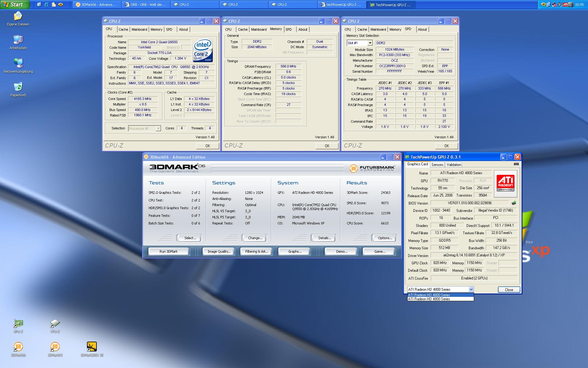Click the ATI Radeon logo in GPU-Z
This screenshot has width=588, height=368.
pos(505,183)
